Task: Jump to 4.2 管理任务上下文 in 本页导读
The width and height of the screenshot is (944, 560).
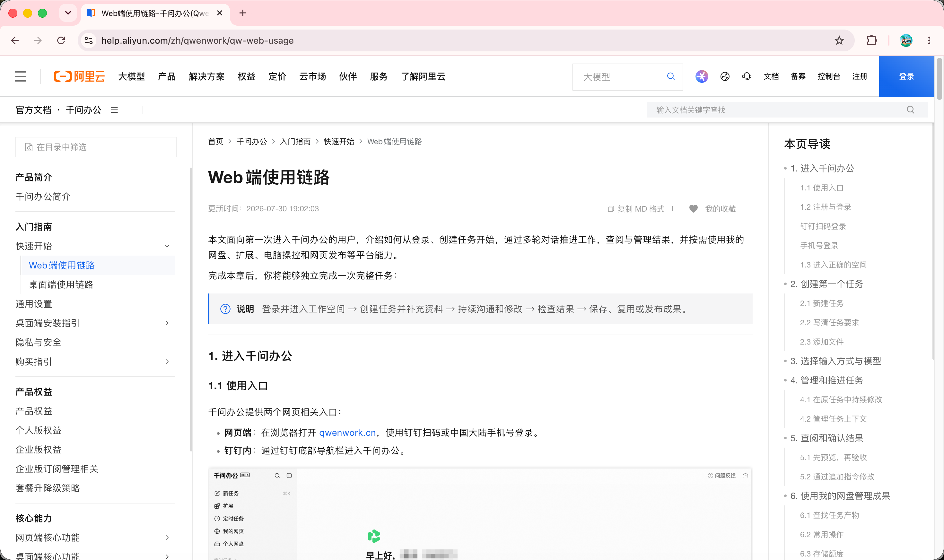Action: (833, 419)
